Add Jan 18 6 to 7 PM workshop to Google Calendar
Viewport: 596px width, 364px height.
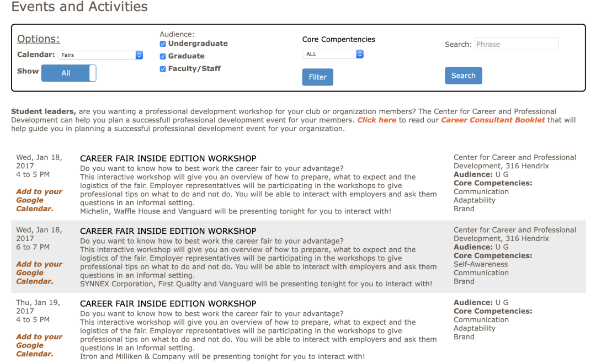39,272
